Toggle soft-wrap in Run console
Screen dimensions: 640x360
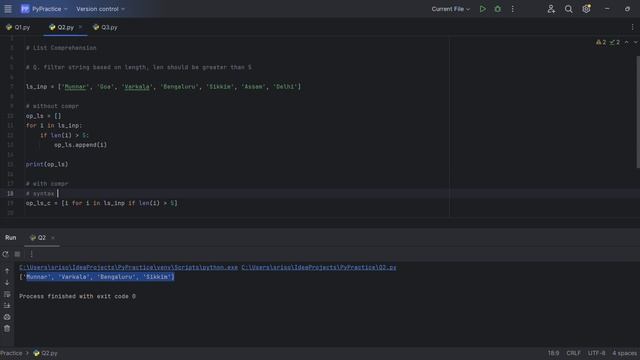pos(7,294)
